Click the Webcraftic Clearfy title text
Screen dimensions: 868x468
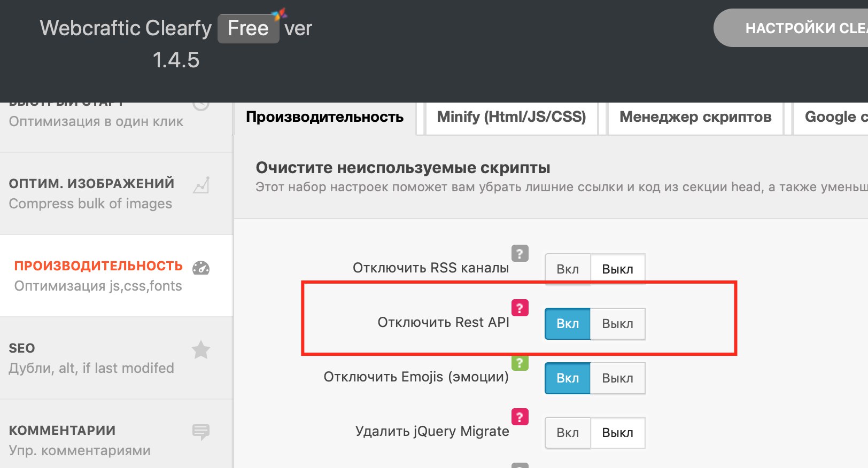(126, 28)
